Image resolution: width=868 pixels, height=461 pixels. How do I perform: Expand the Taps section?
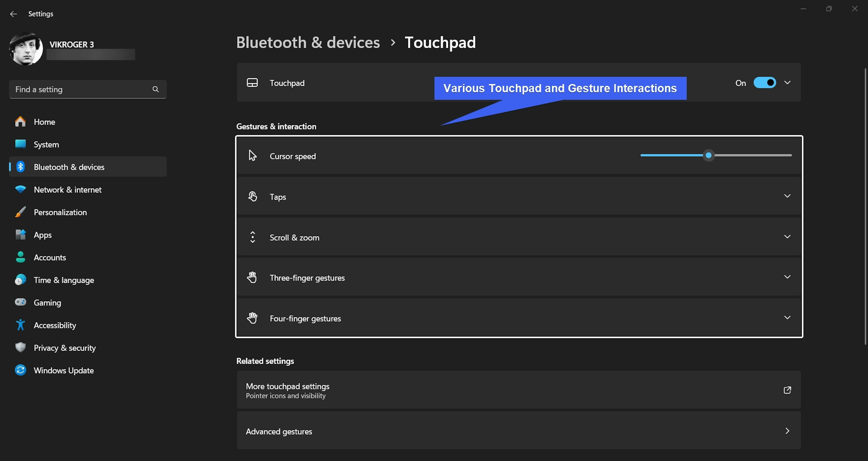[787, 196]
